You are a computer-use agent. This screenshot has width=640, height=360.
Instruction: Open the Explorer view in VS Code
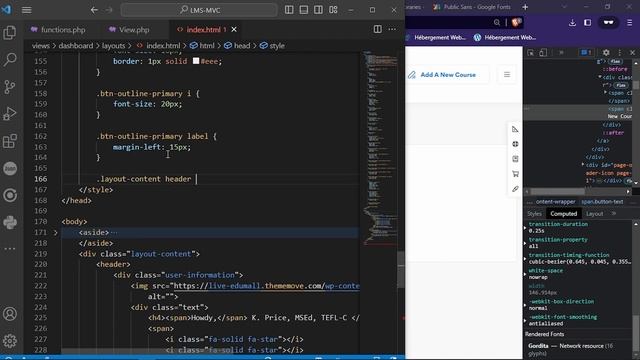coord(10,33)
